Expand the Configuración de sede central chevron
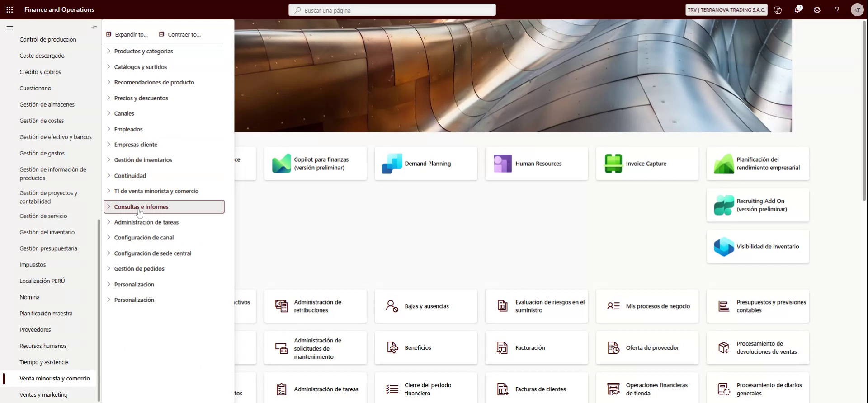Viewport: 868px width, 403px height. tap(108, 253)
